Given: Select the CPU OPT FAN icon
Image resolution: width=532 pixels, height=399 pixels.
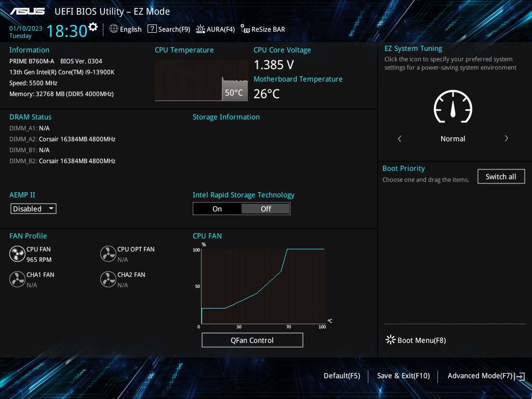Looking at the screenshot, I should (108, 254).
